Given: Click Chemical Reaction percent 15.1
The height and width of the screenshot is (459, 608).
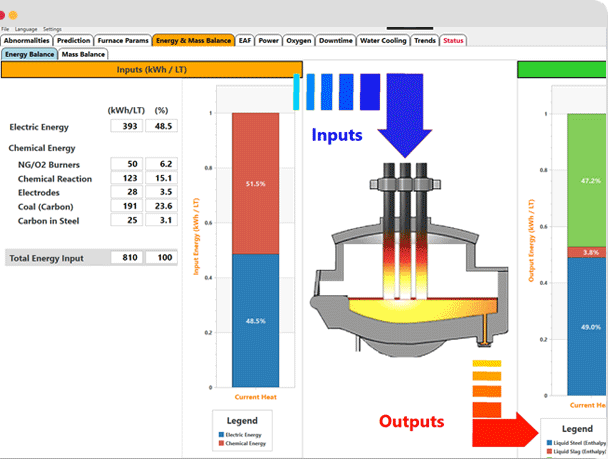Looking at the screenshot, I should click(162, 178).
